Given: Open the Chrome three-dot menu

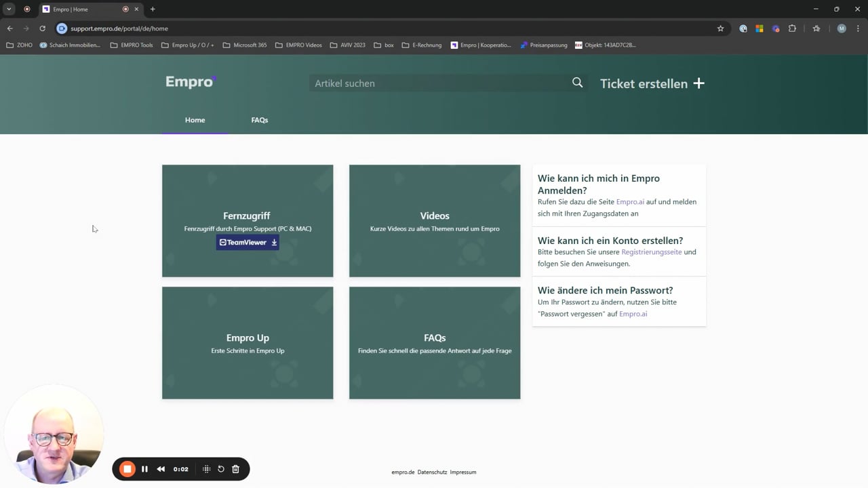Looking at the screenshot, I should tap(858, 28).
